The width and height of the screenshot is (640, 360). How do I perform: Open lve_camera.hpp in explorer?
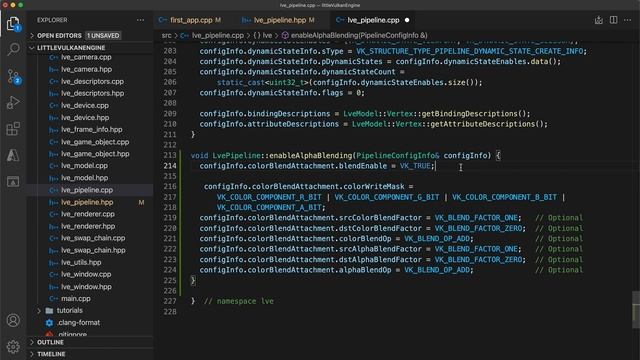tap(86, 69)
